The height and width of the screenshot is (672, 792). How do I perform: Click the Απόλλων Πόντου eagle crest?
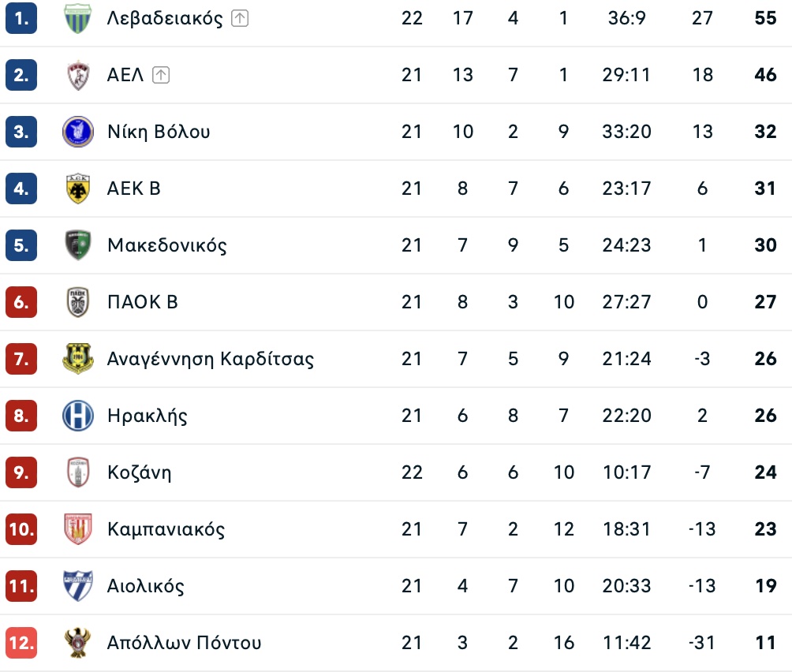click(78, 643)
